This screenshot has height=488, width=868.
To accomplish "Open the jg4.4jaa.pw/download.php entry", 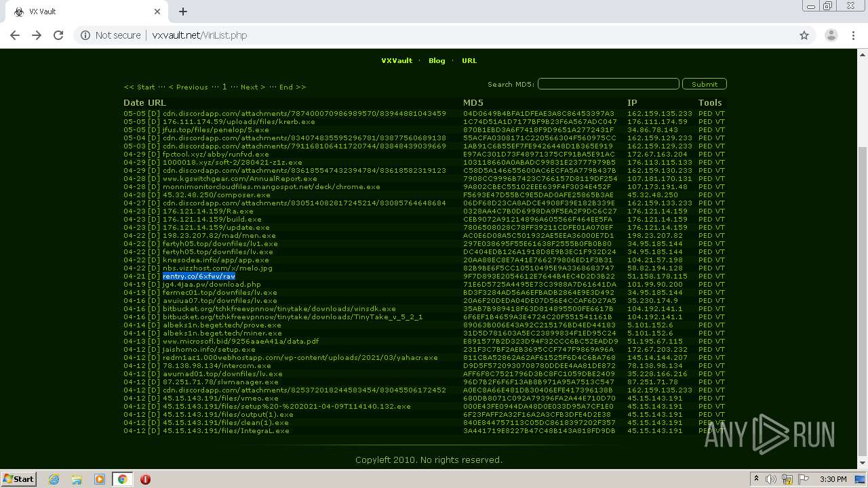I will click(x=212, y=284).
